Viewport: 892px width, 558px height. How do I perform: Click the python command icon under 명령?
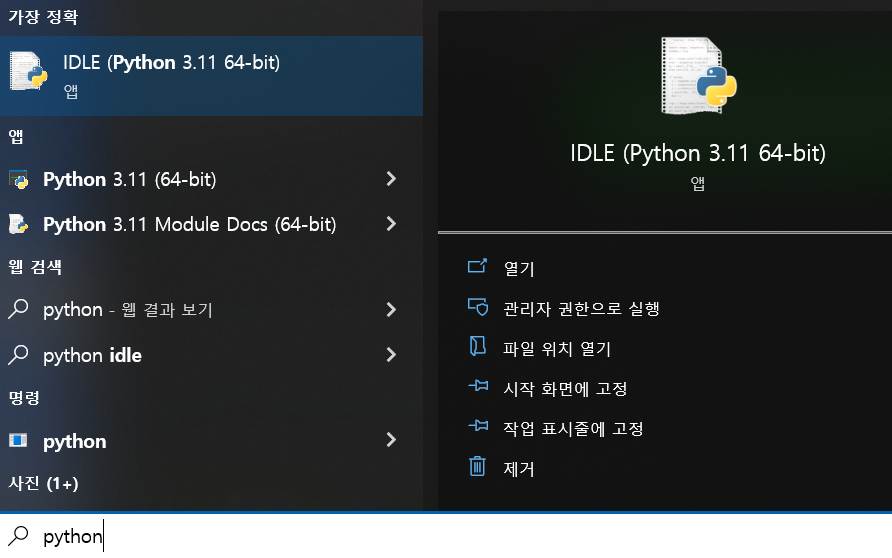click(18, 440)
